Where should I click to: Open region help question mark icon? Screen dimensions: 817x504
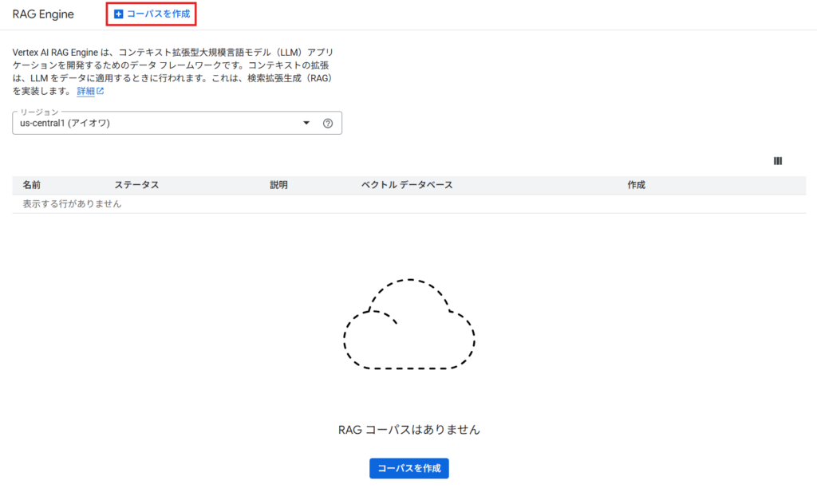point(328,124)
